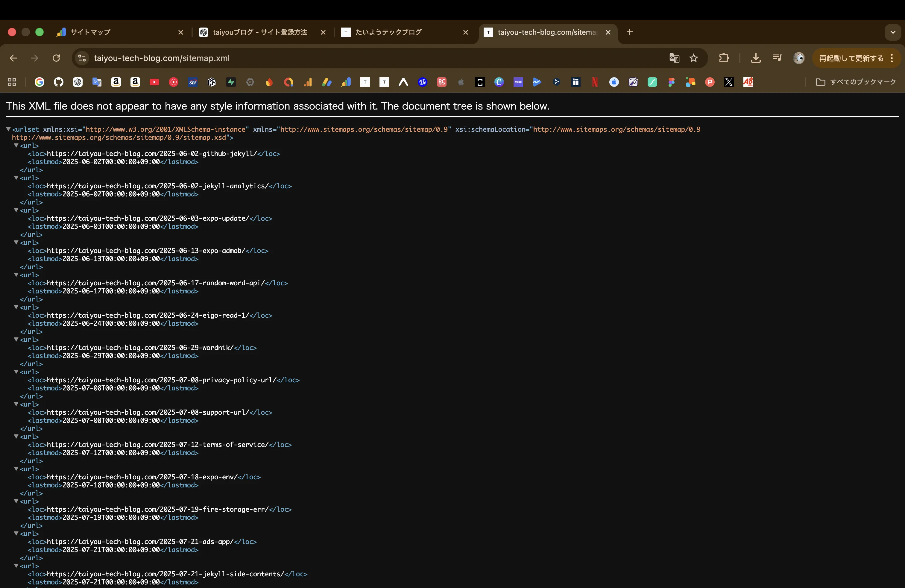
Task: Open the ChatGPT bookmark
Action: pyautogui.click(x=78, y=82)
